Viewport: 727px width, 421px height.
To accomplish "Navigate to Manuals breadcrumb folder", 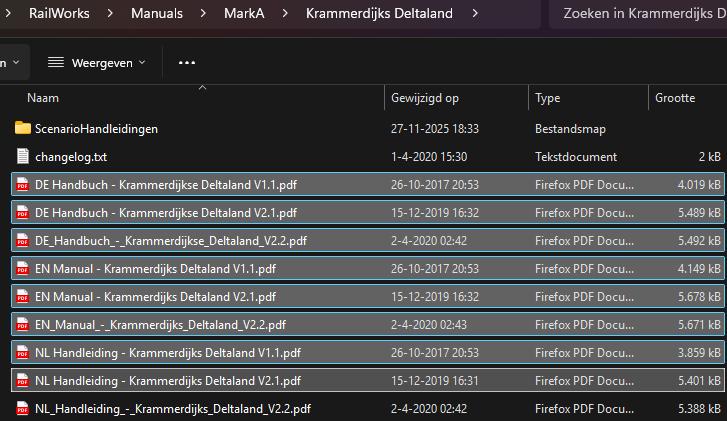I will [x=157, y=13].
